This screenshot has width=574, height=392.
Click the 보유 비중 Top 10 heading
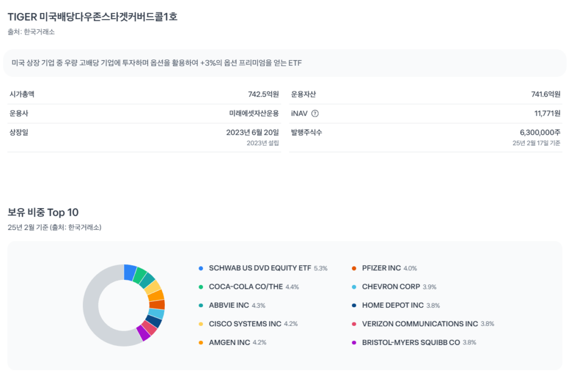coord(43,213)
